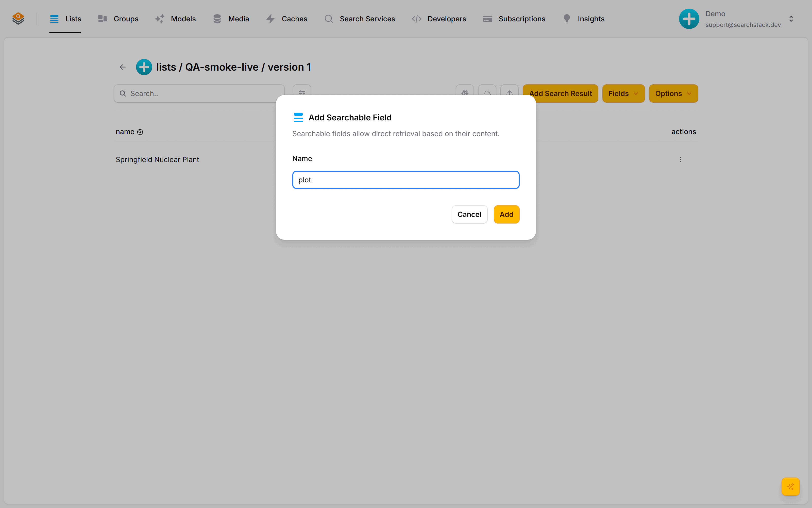The width and height of the screenshot is (812, 508).
Task: Focus the Search.. input field
Action: tap(199, 93)
